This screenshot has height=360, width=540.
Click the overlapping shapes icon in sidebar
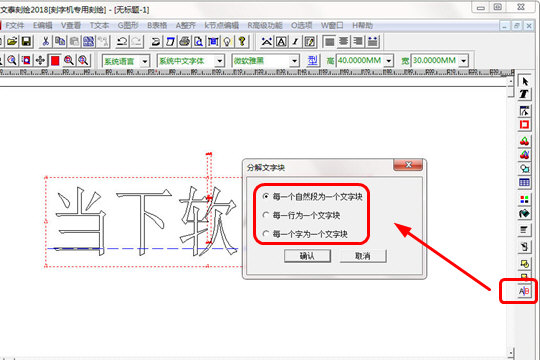(x=525, y=169)
